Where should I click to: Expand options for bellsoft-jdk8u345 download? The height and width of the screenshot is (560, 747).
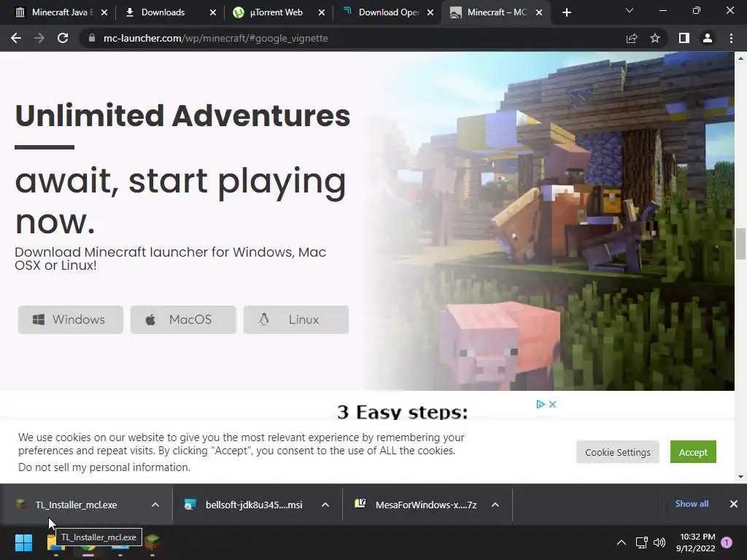tap(325, 505)
